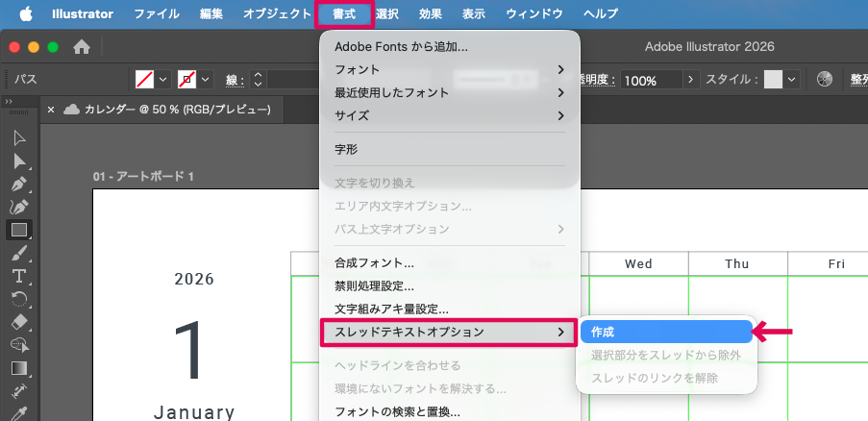Select the Pen tool
Image resolution: width=868 pixels, height=421 pixels.
pos(19,184)
